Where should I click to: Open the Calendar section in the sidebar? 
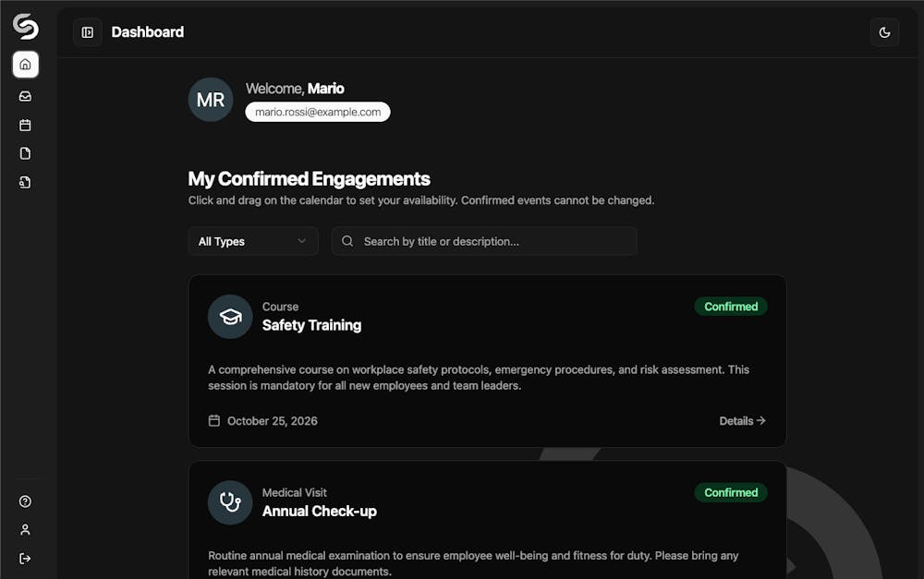pos(25,124)
